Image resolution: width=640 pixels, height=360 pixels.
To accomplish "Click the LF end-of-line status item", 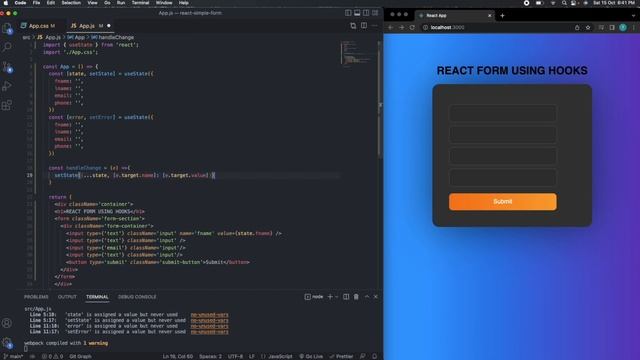I will [252, 356].
